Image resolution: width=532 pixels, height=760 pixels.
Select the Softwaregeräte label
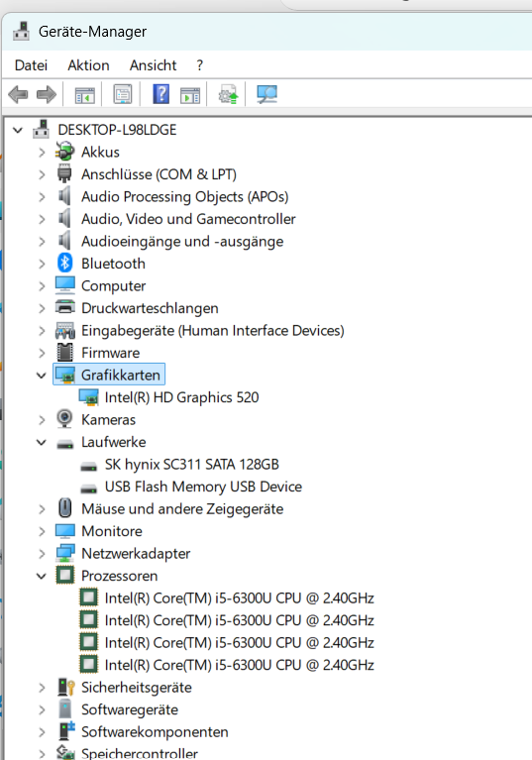coord(130,709)
